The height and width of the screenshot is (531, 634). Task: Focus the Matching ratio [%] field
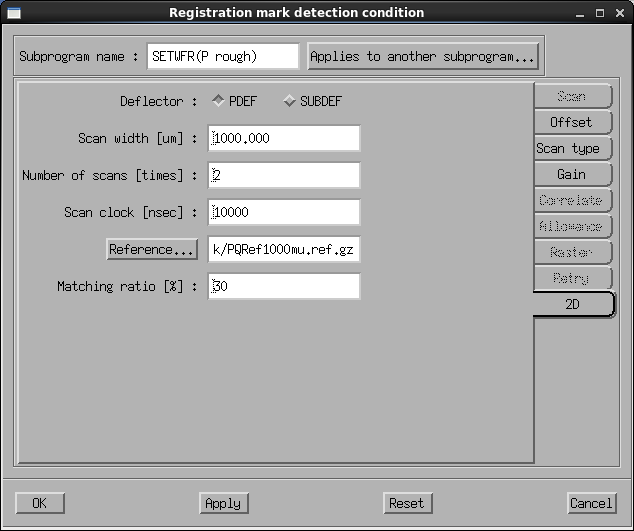(x=284, y=286)
